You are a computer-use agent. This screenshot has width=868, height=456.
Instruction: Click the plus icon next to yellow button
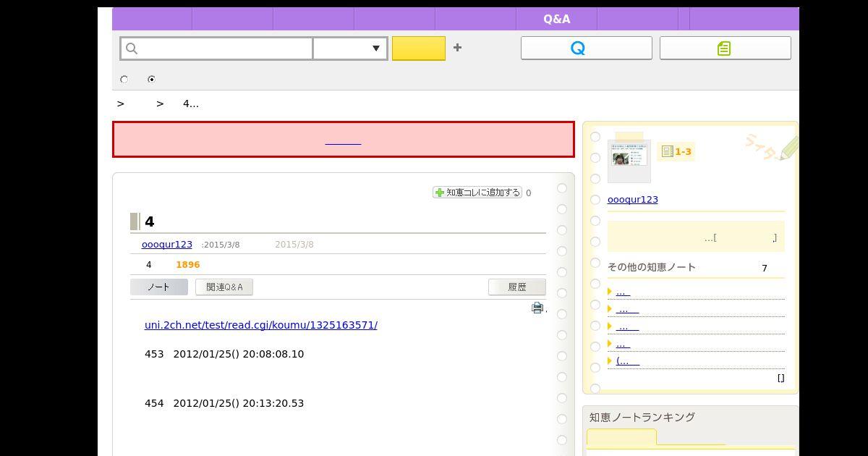click(x=457, y=48)
